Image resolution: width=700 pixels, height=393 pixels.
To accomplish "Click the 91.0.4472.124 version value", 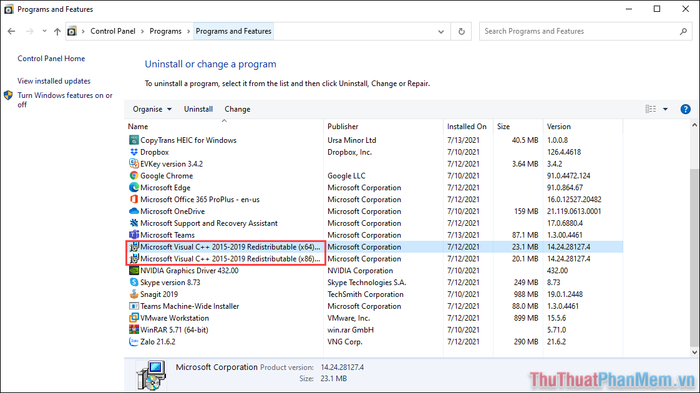I will tap(569, 176).
